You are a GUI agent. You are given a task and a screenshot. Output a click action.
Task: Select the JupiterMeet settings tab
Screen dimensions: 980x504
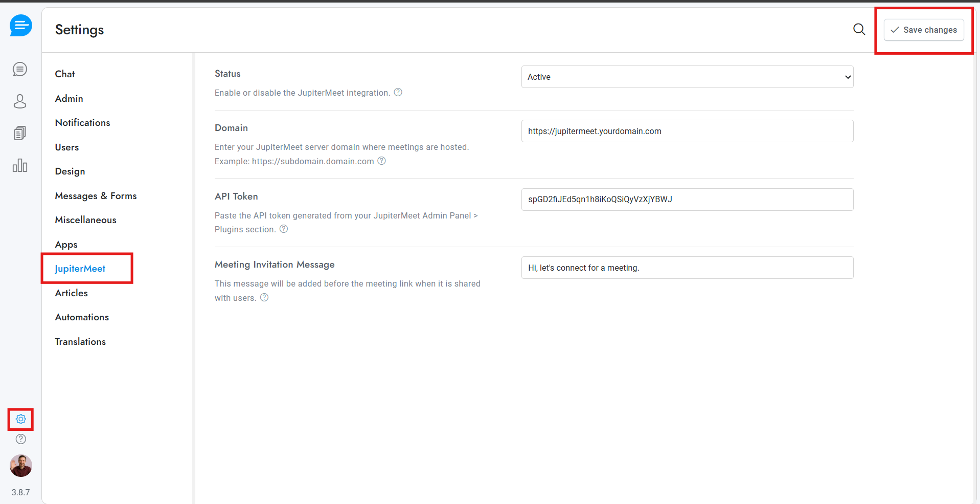[80, 269]
